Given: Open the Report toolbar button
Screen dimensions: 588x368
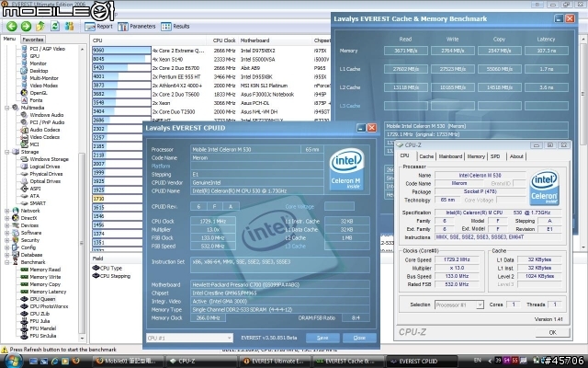Looking at the screenshot, I should point(98,27).
